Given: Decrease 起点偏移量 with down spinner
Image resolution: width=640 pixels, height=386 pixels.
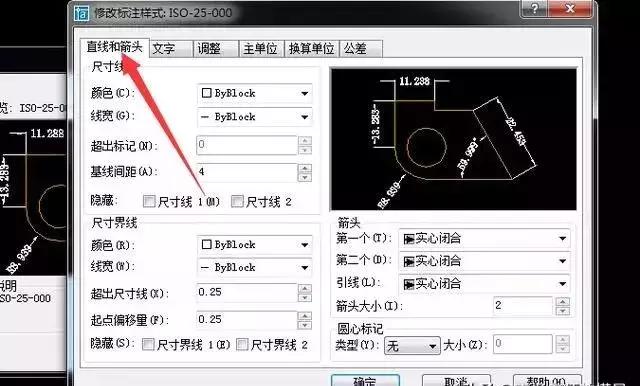Looking at the screenshot, I should [305, 325].
